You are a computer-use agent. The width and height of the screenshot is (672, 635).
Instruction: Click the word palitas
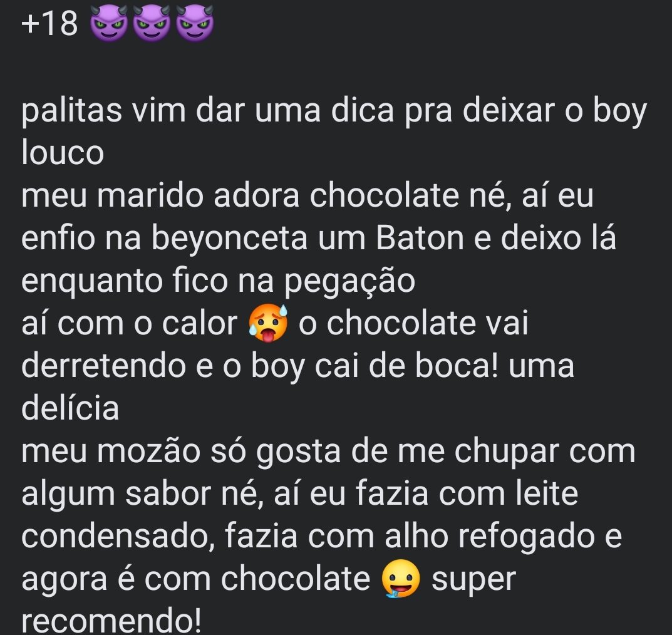(x=71, y=112)
